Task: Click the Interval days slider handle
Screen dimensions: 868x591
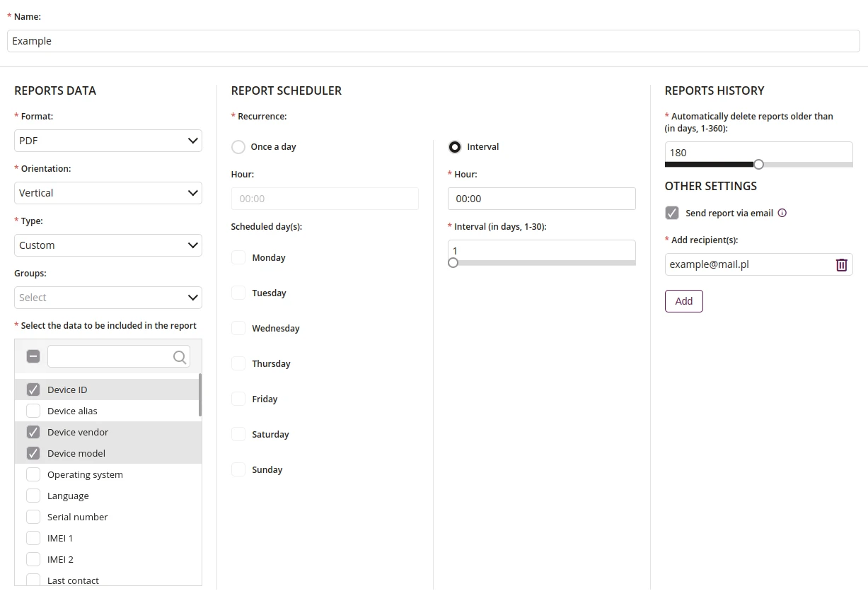Action: [453, 262]
